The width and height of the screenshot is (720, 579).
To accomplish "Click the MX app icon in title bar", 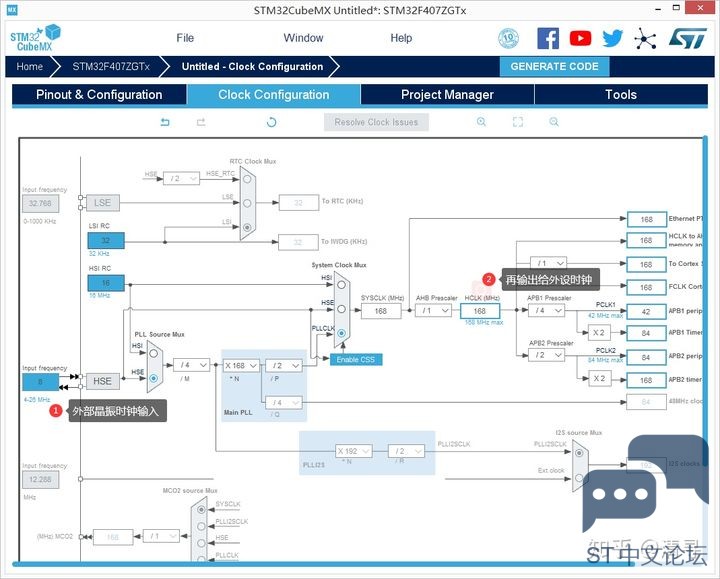I will coord(12,10).
